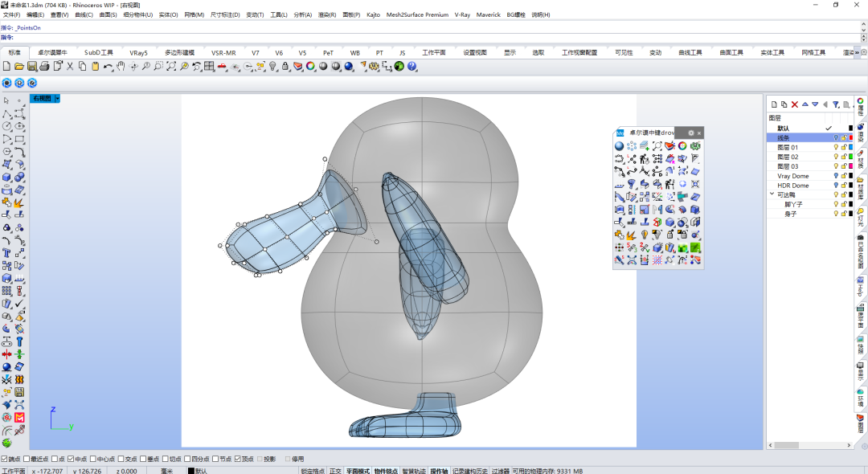868x474 pixels.
Task: Open Help with the question mark icon
Action: click(411, 67)
